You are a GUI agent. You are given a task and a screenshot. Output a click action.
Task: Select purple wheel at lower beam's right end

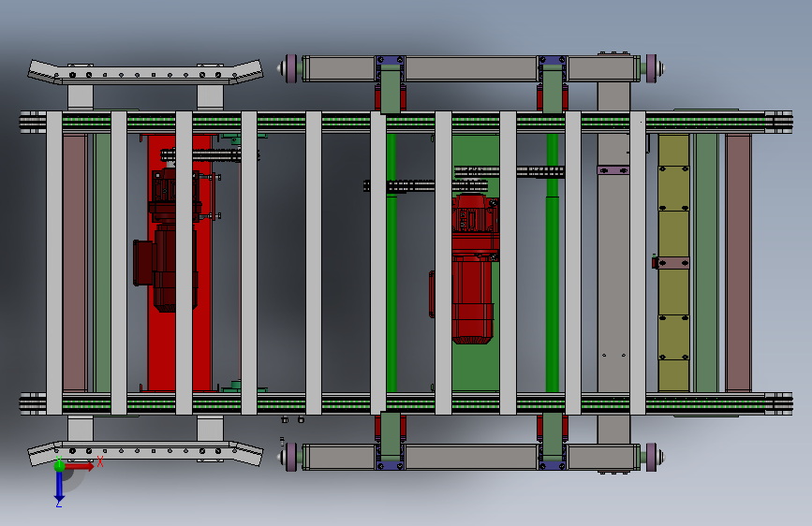(652, 457)
